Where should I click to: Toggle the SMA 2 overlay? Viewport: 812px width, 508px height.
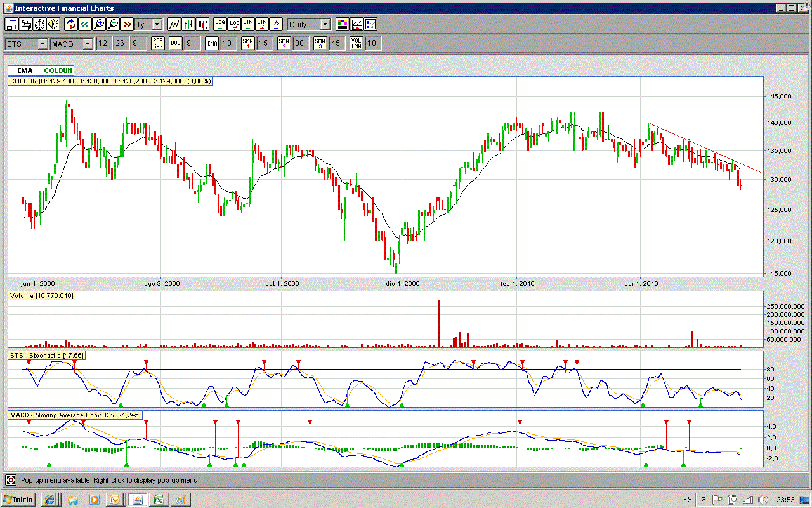coord(284,43)
